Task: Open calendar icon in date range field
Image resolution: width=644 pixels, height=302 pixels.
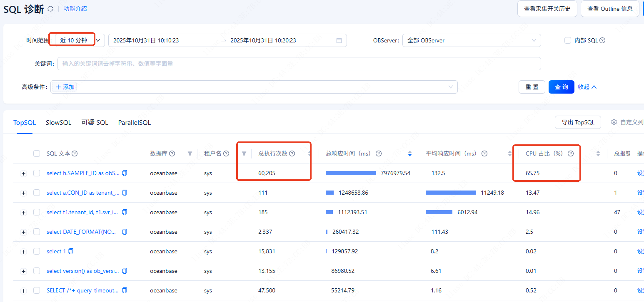Action: [x=339, y=40]
